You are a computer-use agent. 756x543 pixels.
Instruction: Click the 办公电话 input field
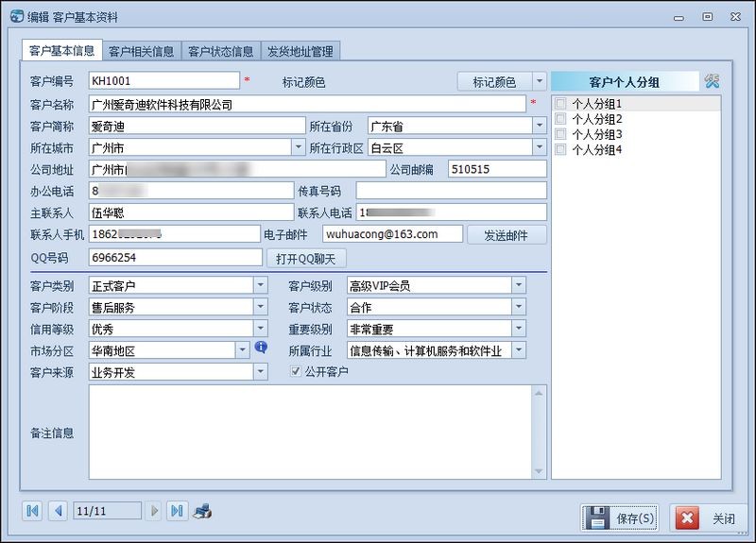(192, 191)
